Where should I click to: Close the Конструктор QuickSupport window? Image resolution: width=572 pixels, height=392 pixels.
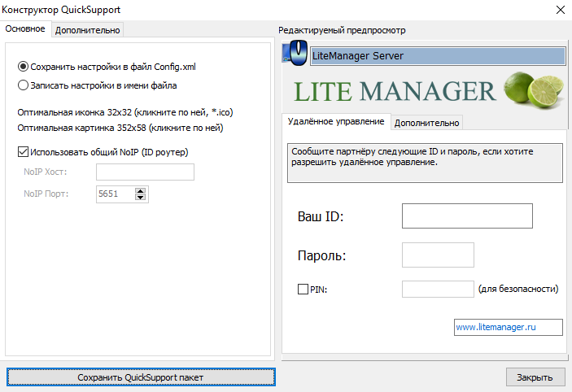(561, 10)
